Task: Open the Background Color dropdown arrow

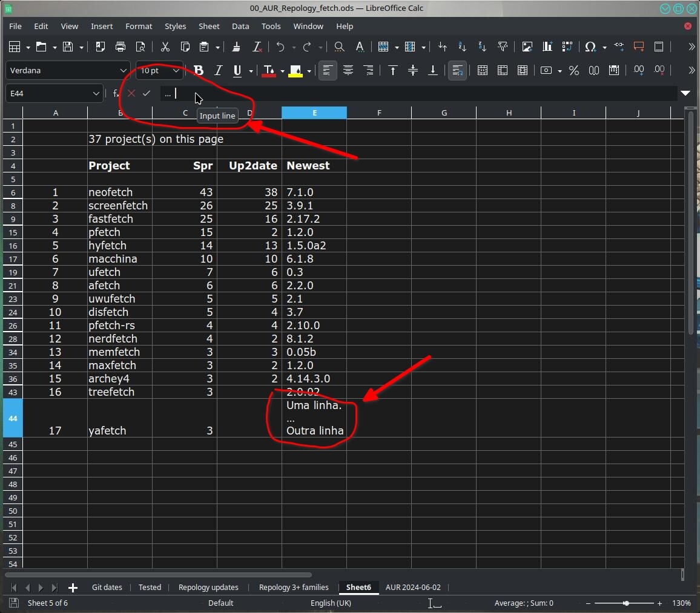Action: pos(309,71)
